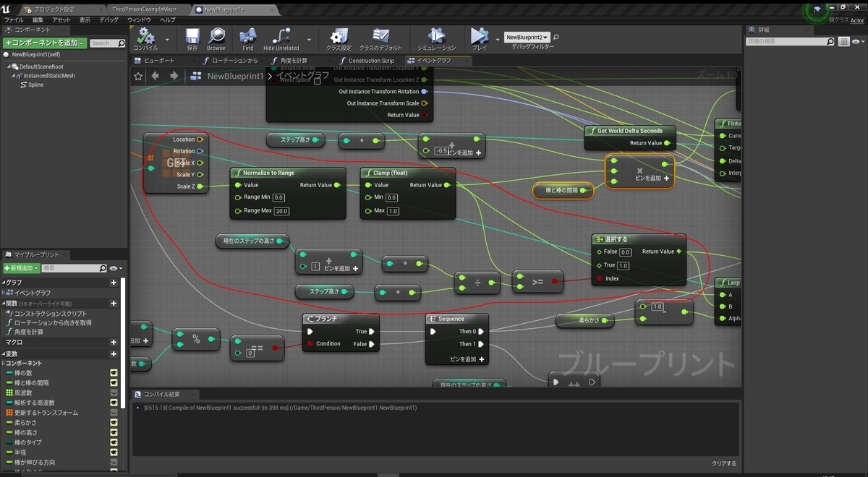Click the property matrix grid icon in 詳細 panel
The width and height of the screenshot is (868, 477).
tap(843, 42)
